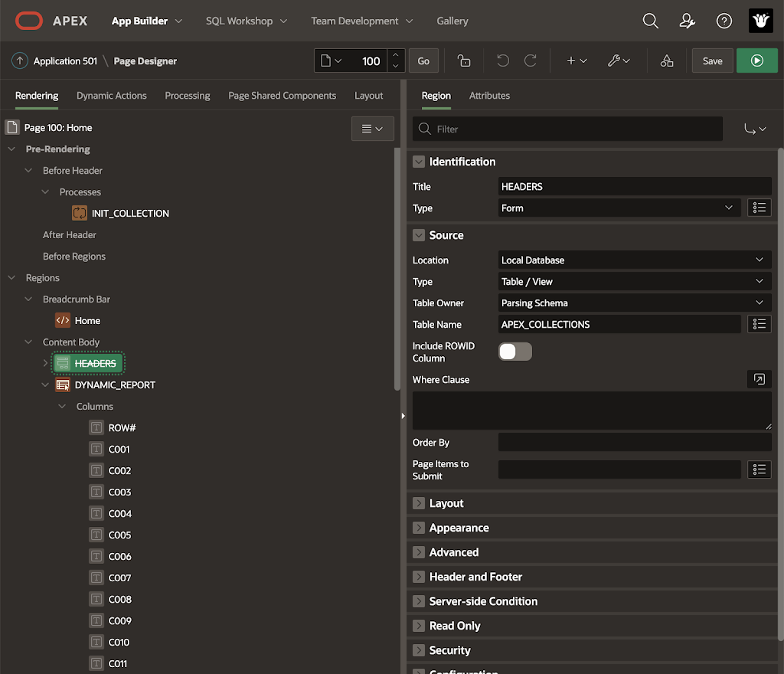Collapse the Identification section
The image size is (784, 674).
pyautogui.click(x=419, y=162)
